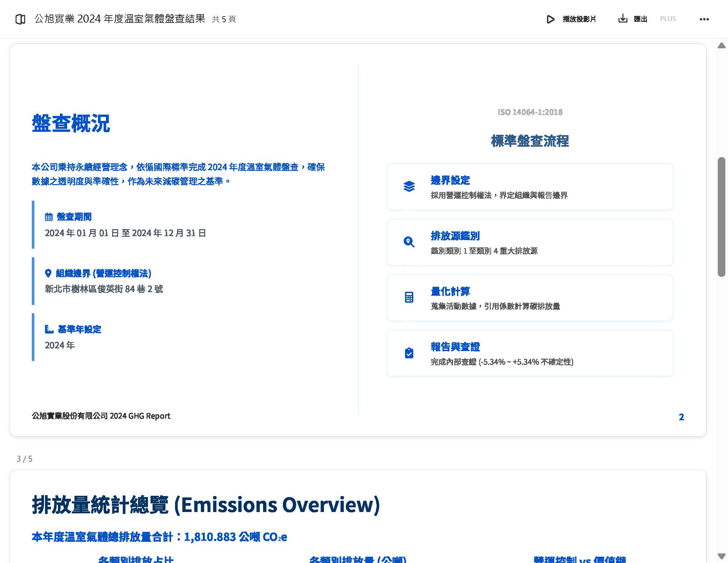Click the 排放量統計總覽 slide heading
Screen dimensions: 728x563
coord(206,504)
